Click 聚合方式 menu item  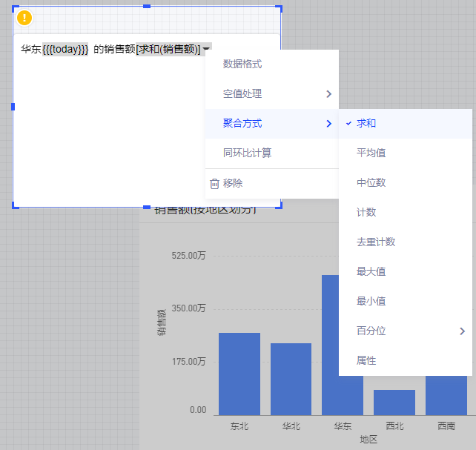(242, 123)
